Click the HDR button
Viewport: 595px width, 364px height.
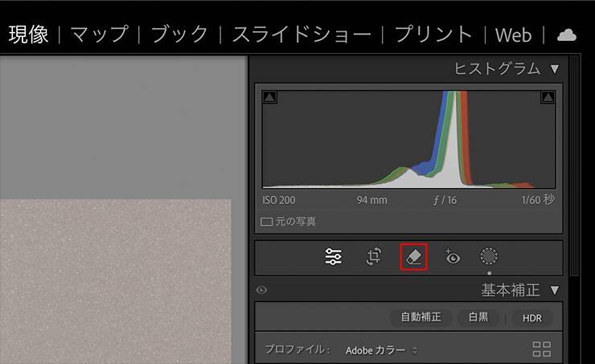[x=532, y=318]
